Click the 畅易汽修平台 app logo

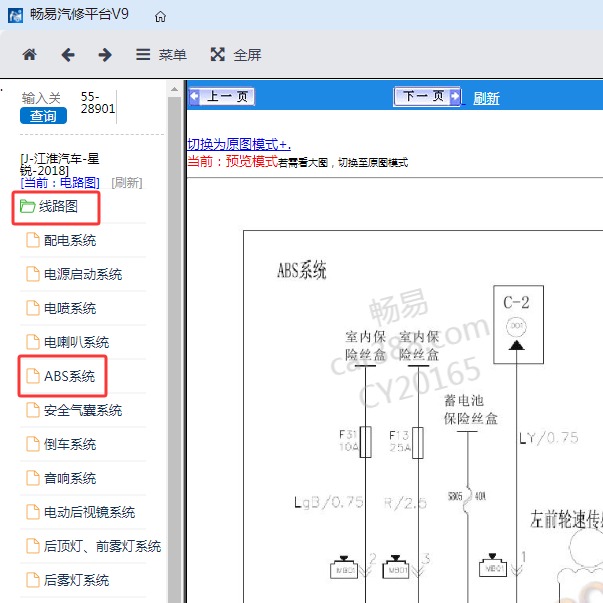click(x=15, y=15)
